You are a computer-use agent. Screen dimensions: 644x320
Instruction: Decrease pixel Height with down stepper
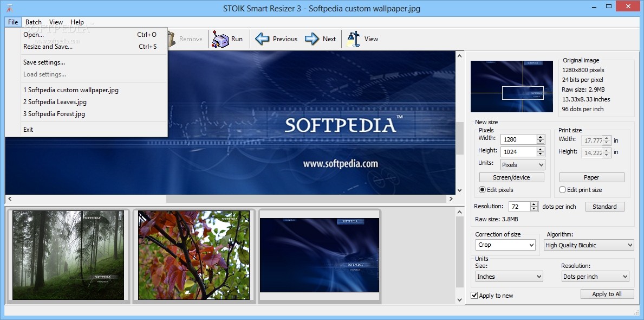541,154
